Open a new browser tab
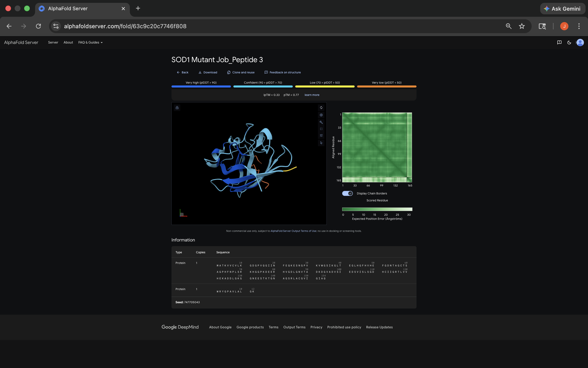The height and width of the screenshot is (368, 588). tap(138, 8)
